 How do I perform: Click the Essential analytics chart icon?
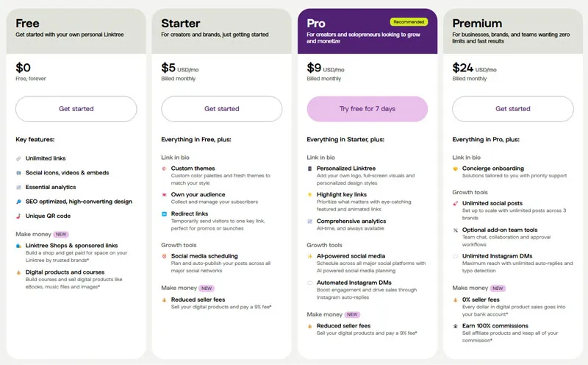(x=18, y=187)
